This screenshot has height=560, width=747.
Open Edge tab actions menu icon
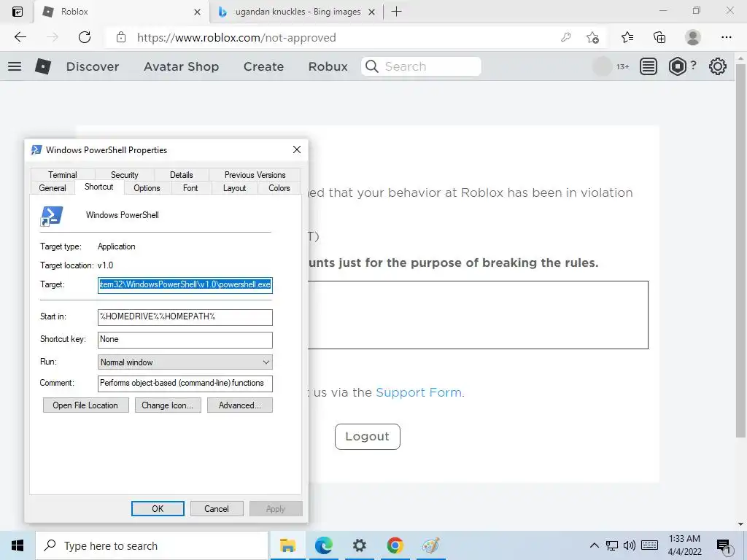tap(18, 12)
